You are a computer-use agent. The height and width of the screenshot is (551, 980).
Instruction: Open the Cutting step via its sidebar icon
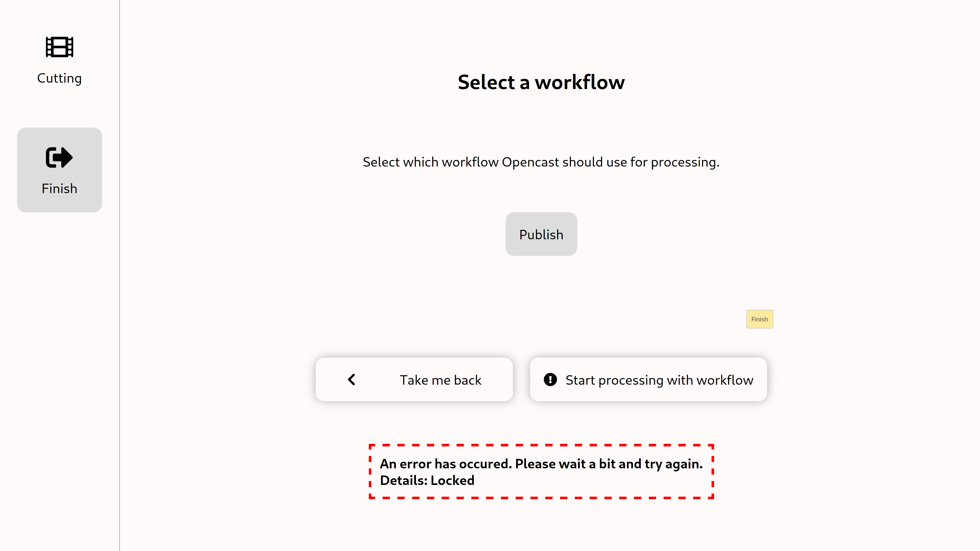click(x=59, y=47)
